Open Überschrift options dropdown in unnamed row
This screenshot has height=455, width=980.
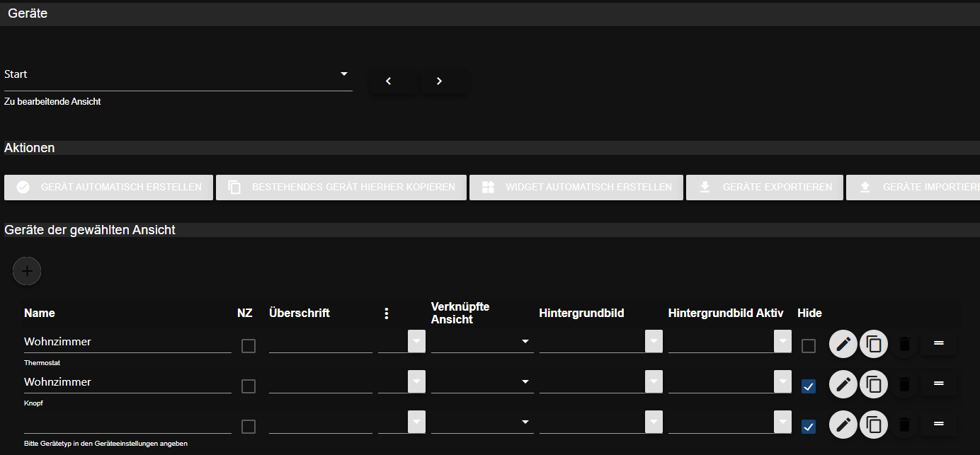417,422
